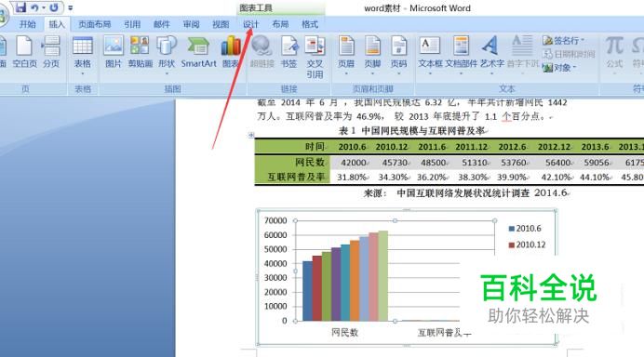Click the 70000 value axis label

point(275,220)
